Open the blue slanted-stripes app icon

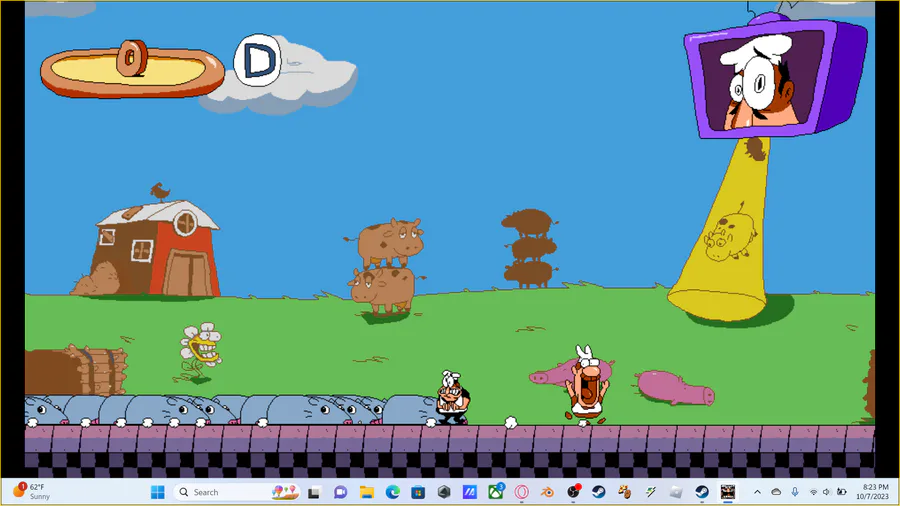(470, 492)
